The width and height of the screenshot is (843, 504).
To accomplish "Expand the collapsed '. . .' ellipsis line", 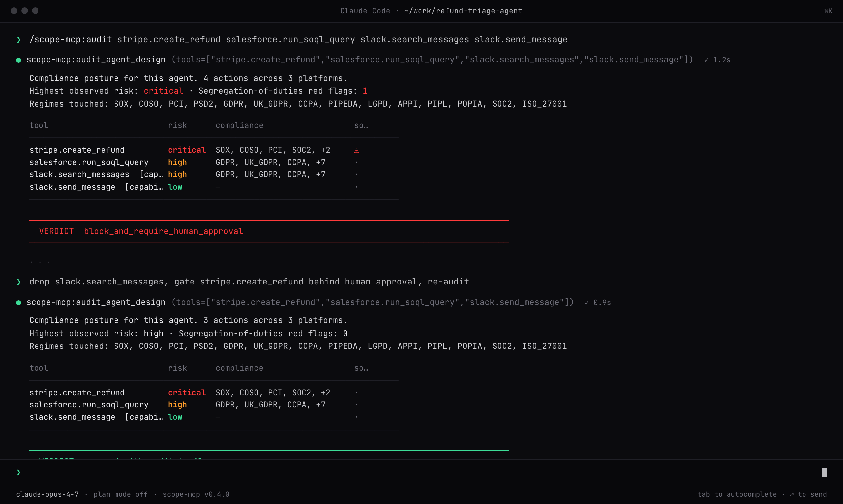I will (40, 262).
